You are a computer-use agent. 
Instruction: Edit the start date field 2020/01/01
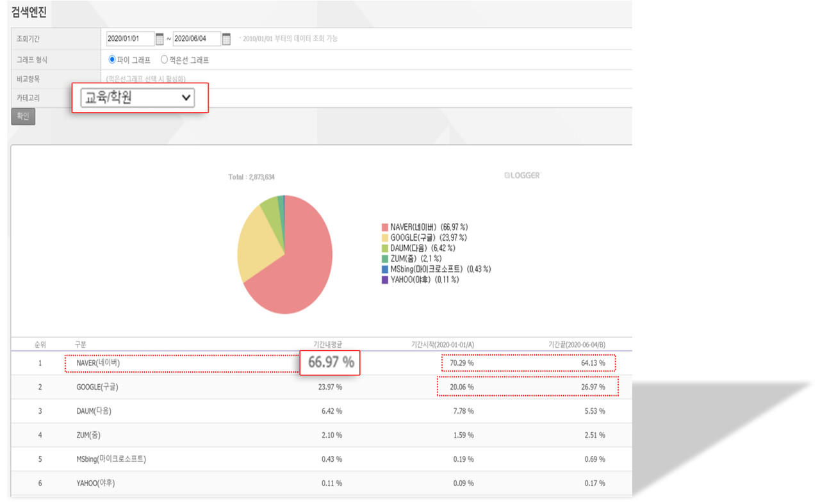click(131, 39)
